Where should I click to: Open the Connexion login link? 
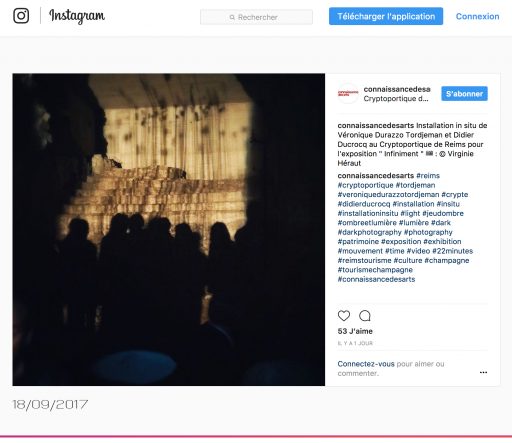point(477,16)
